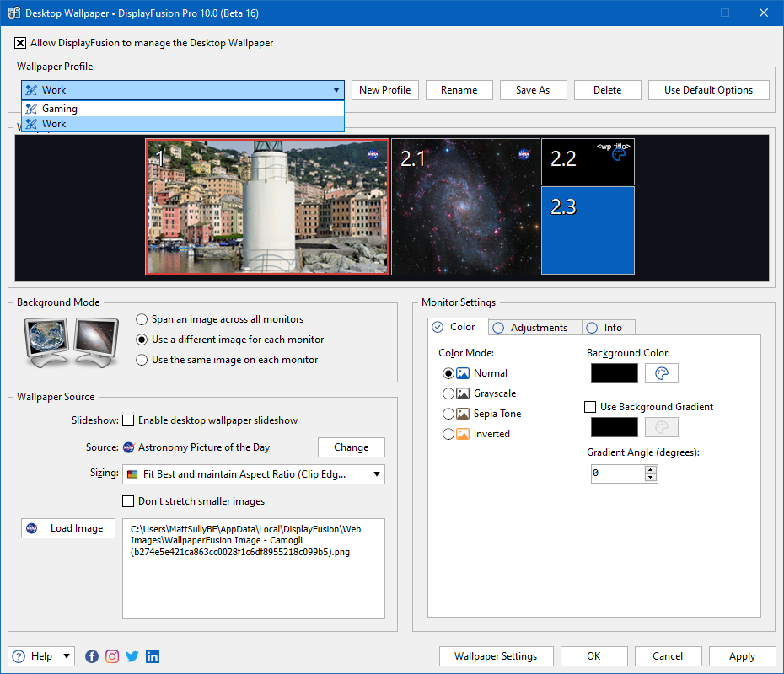Open the Instagram icon link
Screen dimensions: 784x674
[x=112, y=656]
